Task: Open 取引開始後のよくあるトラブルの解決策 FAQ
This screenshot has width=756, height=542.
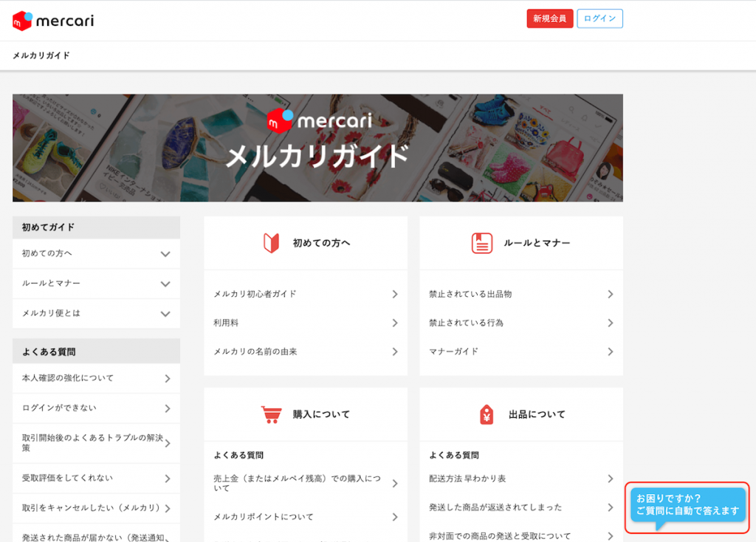Action: (x=97, y=443)
